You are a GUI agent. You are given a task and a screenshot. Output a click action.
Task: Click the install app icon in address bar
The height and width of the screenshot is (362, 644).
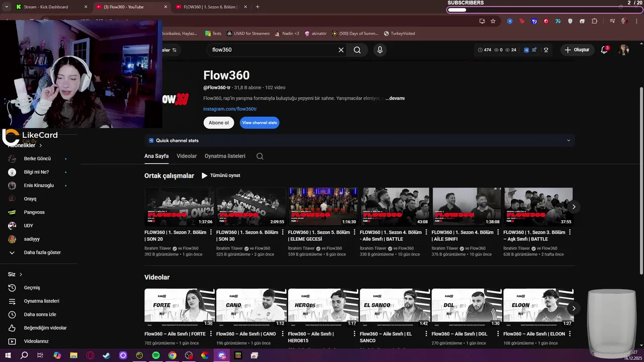coord(482,21)
